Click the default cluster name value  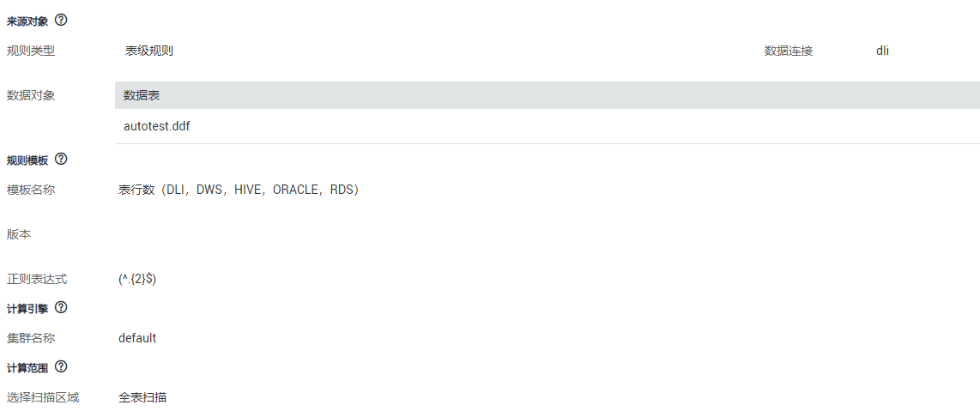137,338
